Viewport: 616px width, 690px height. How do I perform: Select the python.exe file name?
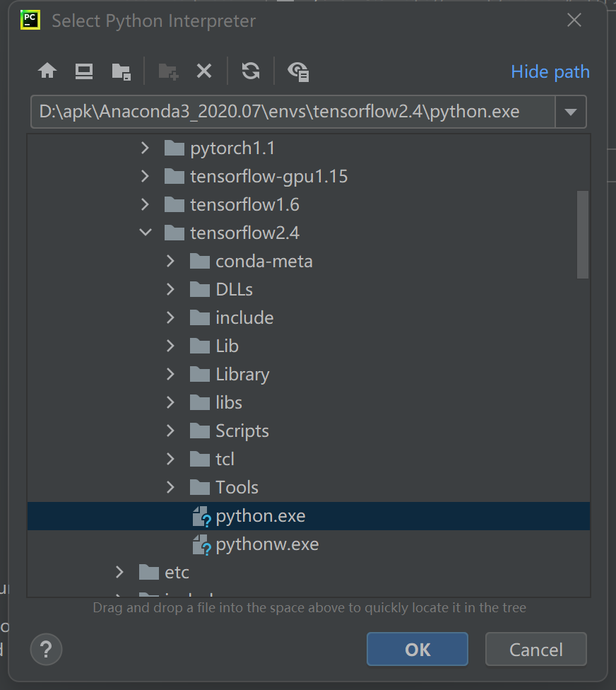(x=261, y=516)
